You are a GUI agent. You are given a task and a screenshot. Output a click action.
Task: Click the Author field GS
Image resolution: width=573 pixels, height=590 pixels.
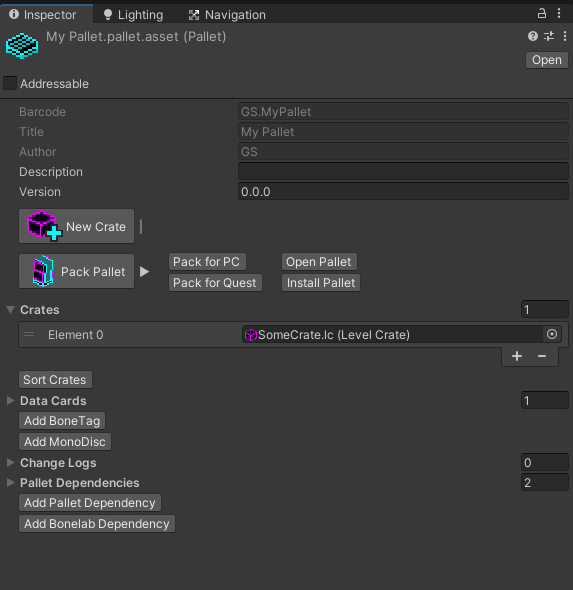(403, 152)
